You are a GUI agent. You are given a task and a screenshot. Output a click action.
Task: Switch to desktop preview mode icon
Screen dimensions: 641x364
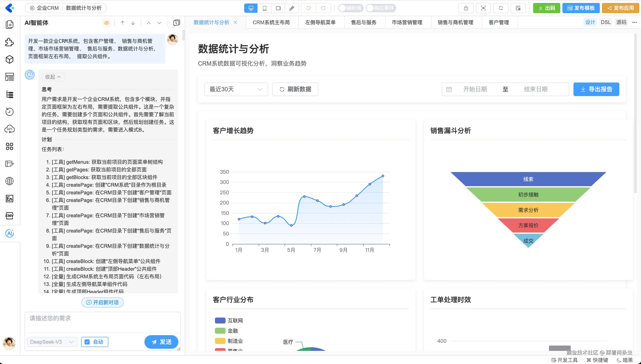pos(251,8)
